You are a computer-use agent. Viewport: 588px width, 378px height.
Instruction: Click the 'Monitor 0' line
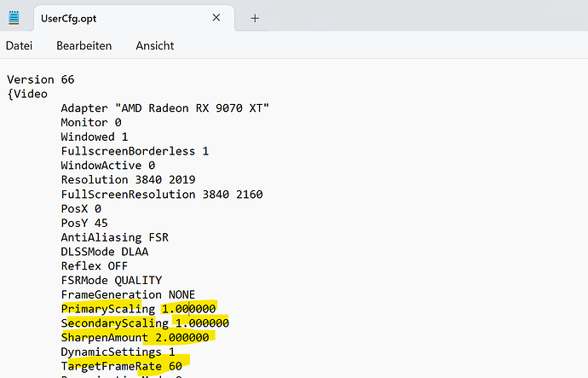[91, 122]
